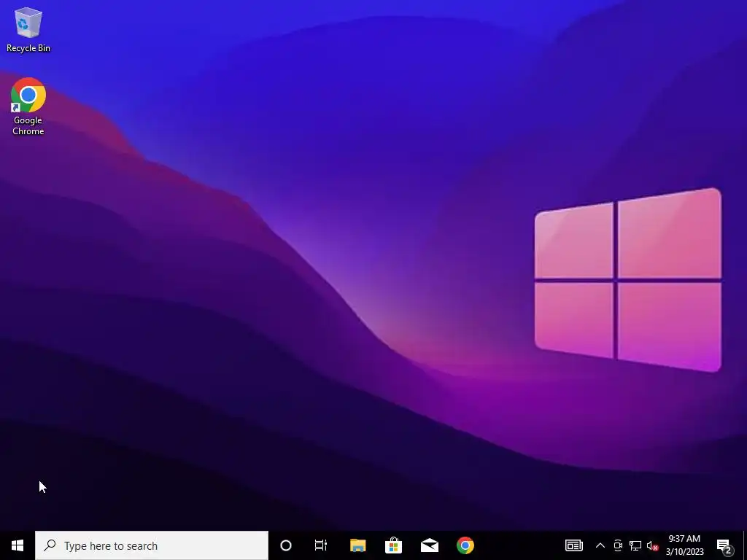Select the Google Chrome desktop shortcut
Screen dimensions: 747x560
[28, 106]
